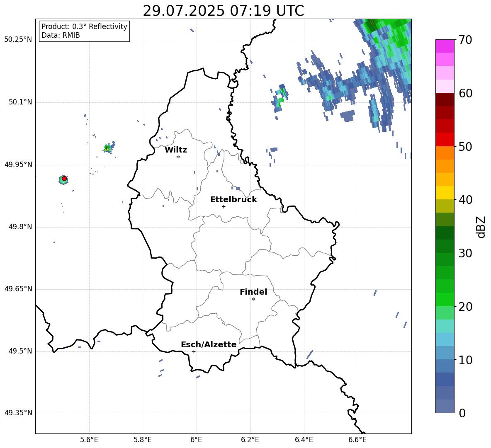Click the red dot radar marker
491x448 pixels.
click(64, 179)
